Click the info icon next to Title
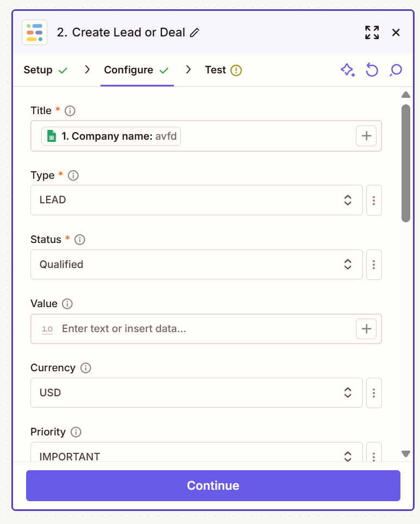The width and height of the screenshot is (420, 524). 70,111
